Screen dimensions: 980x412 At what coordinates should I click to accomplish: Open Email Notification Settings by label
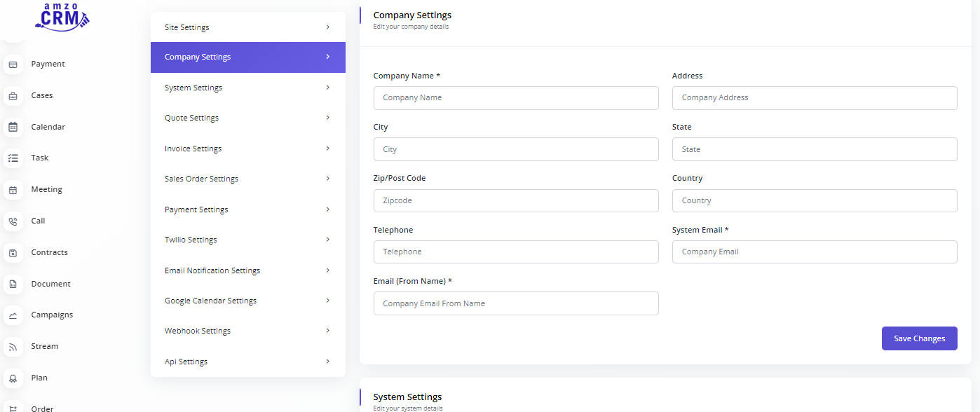point(212,270)
